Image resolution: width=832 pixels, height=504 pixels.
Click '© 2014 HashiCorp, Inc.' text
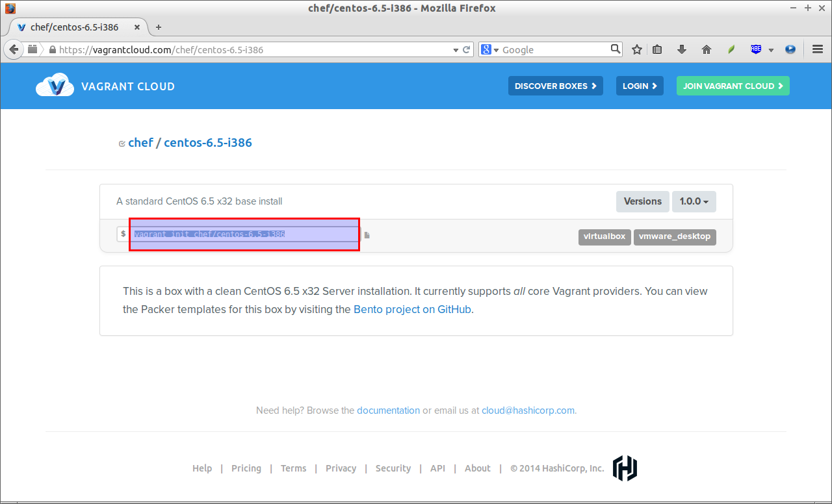coord(557,468)
